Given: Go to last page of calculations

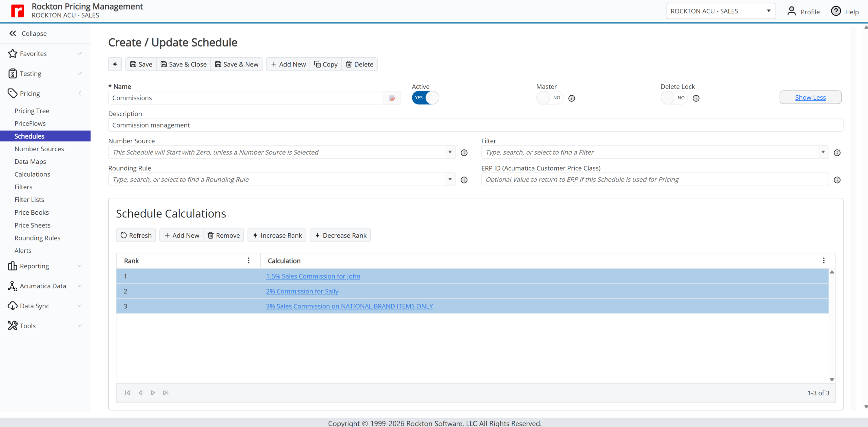Looking at the screenshot, I should (x=166, y=393).
